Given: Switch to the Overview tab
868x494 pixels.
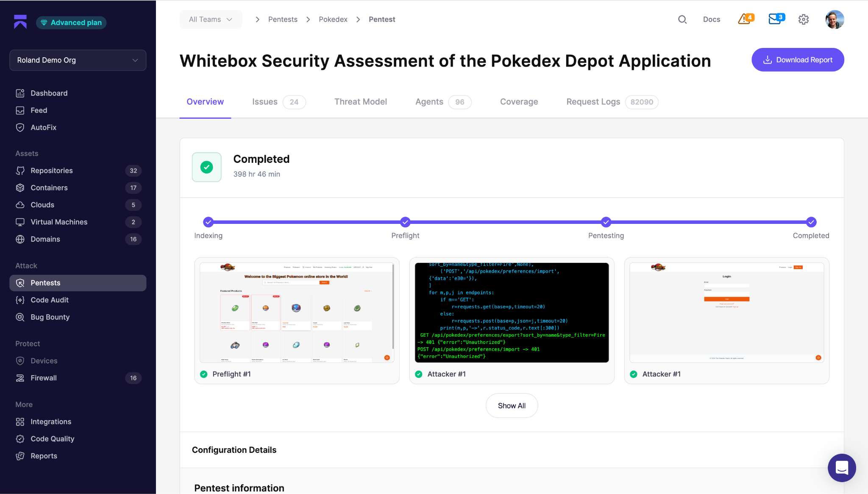Looking at the screenshot, I should pos(205,102).
